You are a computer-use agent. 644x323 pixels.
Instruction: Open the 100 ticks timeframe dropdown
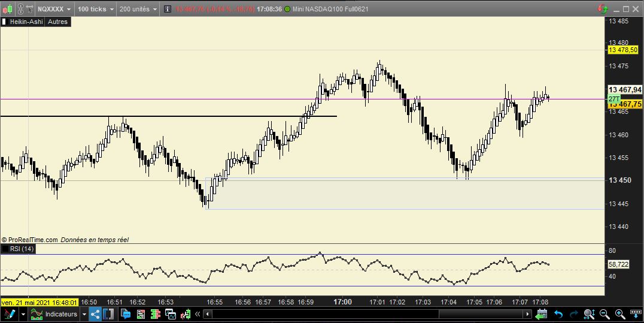pos(95,8)
